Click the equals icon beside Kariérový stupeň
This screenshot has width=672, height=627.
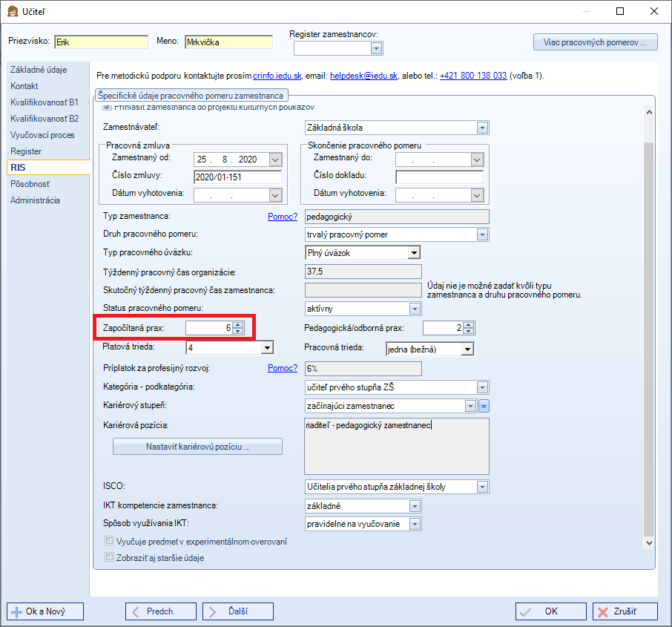(484, 406)
